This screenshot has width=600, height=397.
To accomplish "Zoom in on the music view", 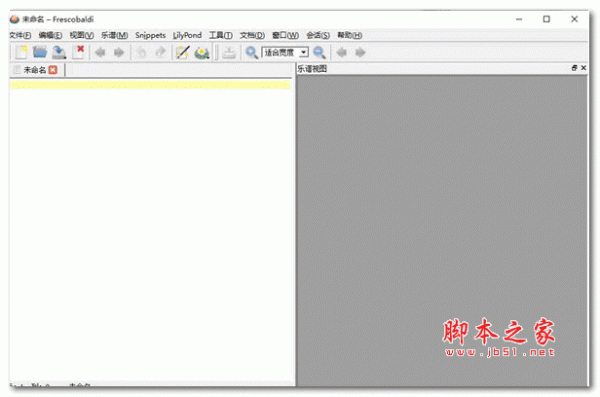I will tap(251, 52).
